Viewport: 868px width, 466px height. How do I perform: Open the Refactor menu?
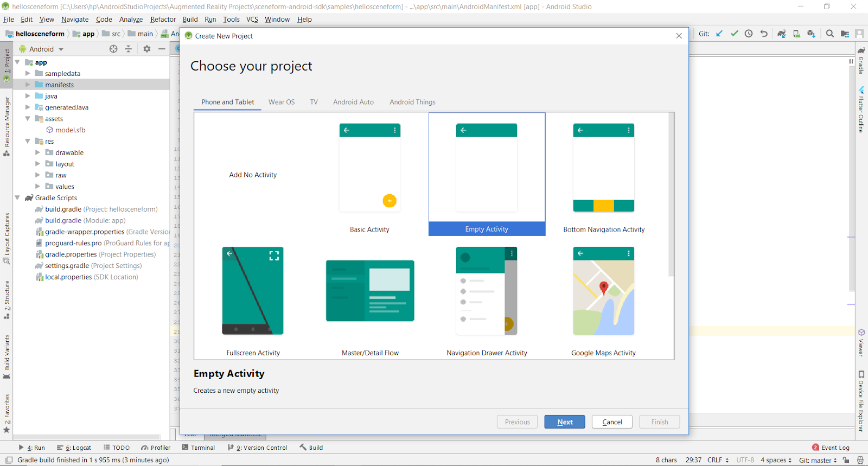click(x=163, y=19)
